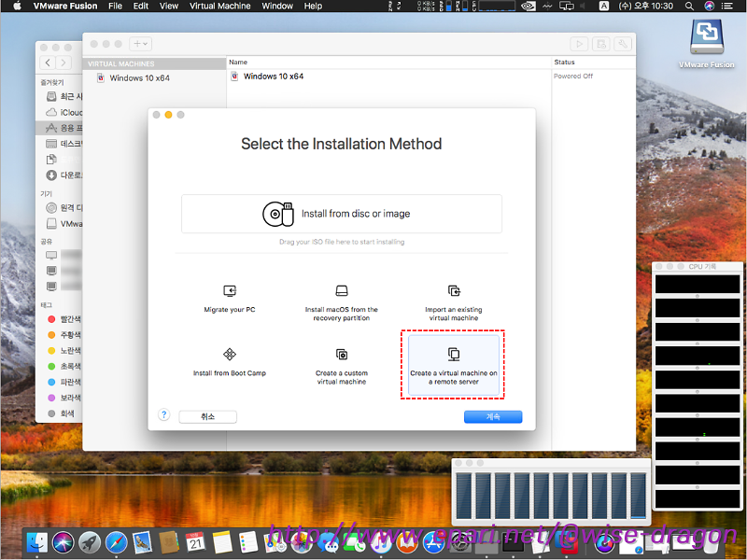Open the Apple menu

17,7
